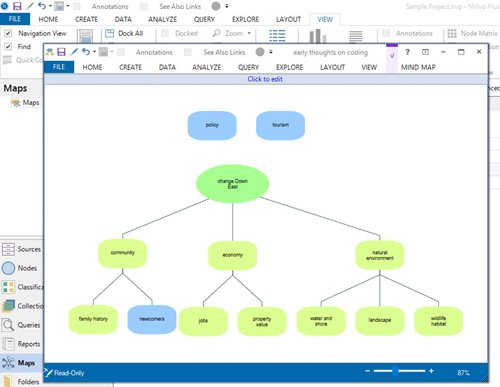This screenshot has width=500, height=387.
Task: Switch to the QUERY tab in the mind map window
Action: (248, 67)
